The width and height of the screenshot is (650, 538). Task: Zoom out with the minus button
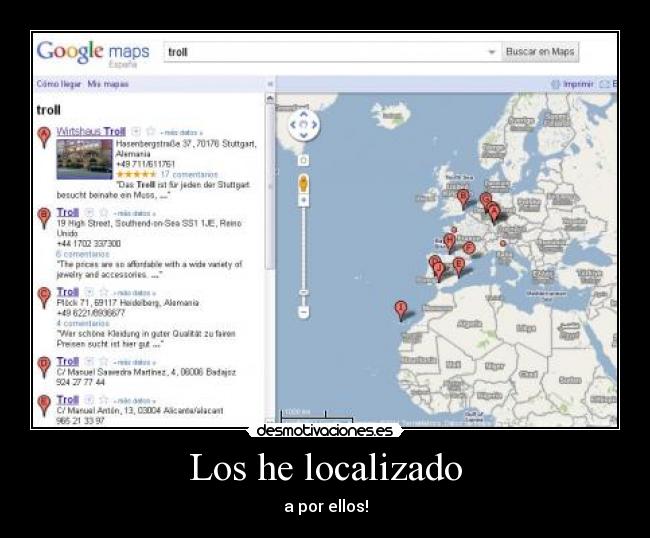(304, 312)
